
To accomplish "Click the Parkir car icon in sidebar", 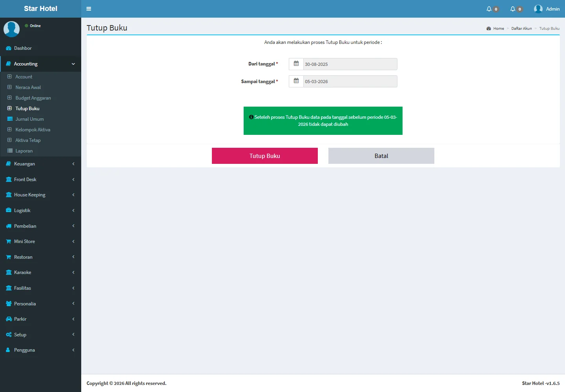I will (x=9, y=319).
